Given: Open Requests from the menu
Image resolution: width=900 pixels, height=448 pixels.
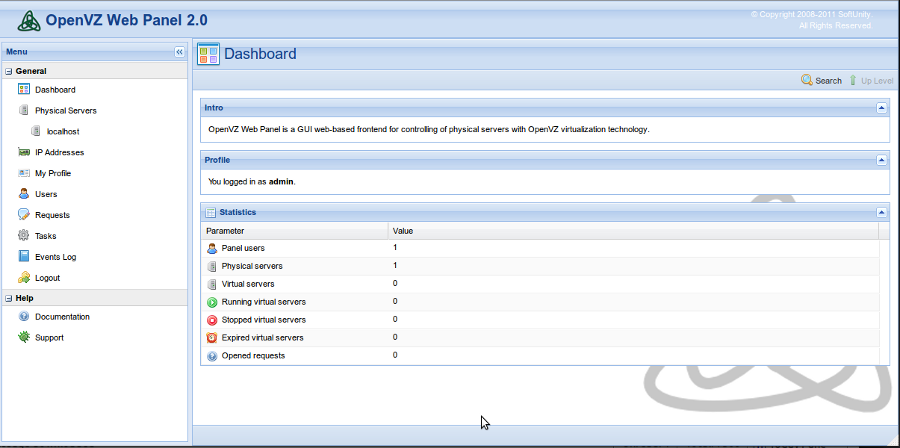Looking at the screenshot, I should (52, 215).
